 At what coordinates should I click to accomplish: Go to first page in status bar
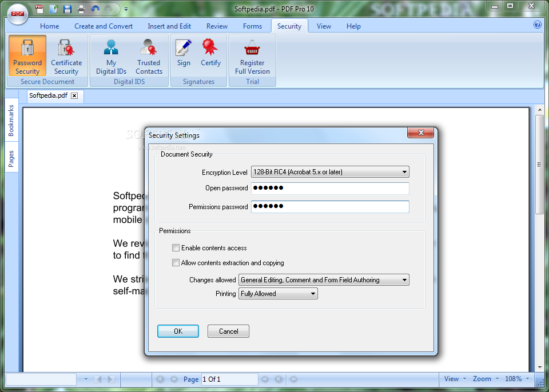click(x=160, y=379)
